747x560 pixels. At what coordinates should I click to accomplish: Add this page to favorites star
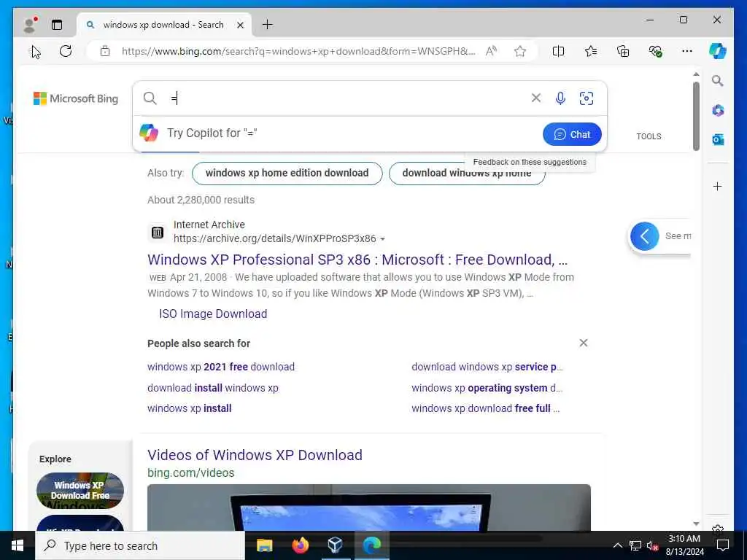click(x=520, y=51)
